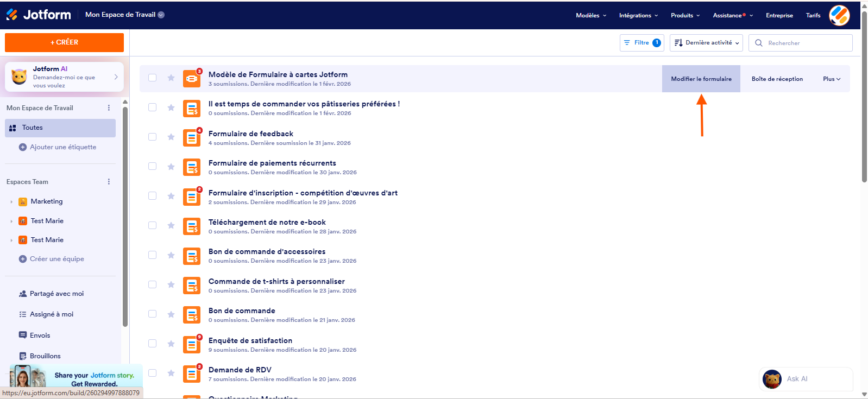Select the Commande de t-shirts checkbox

153,284
